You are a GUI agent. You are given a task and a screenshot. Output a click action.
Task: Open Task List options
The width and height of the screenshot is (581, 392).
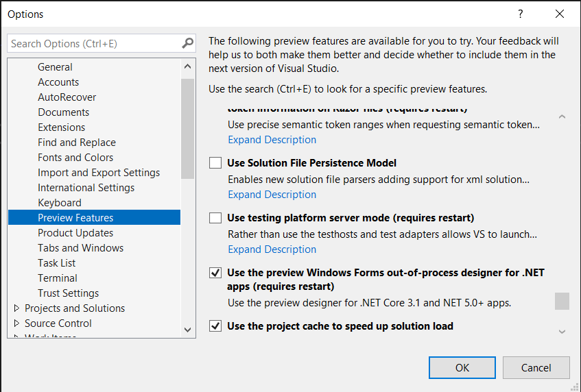[x=56, y=262]
